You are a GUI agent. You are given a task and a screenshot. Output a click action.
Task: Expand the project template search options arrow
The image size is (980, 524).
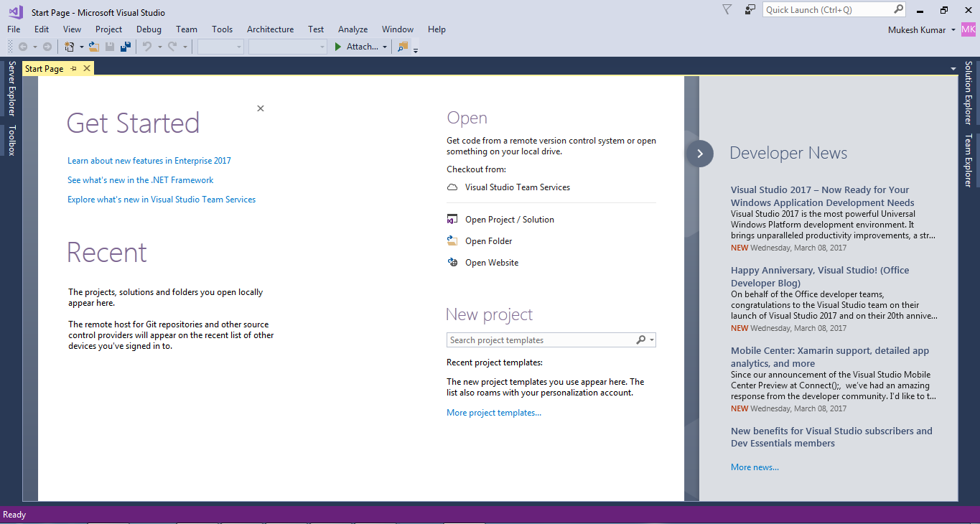pos(652,340)
